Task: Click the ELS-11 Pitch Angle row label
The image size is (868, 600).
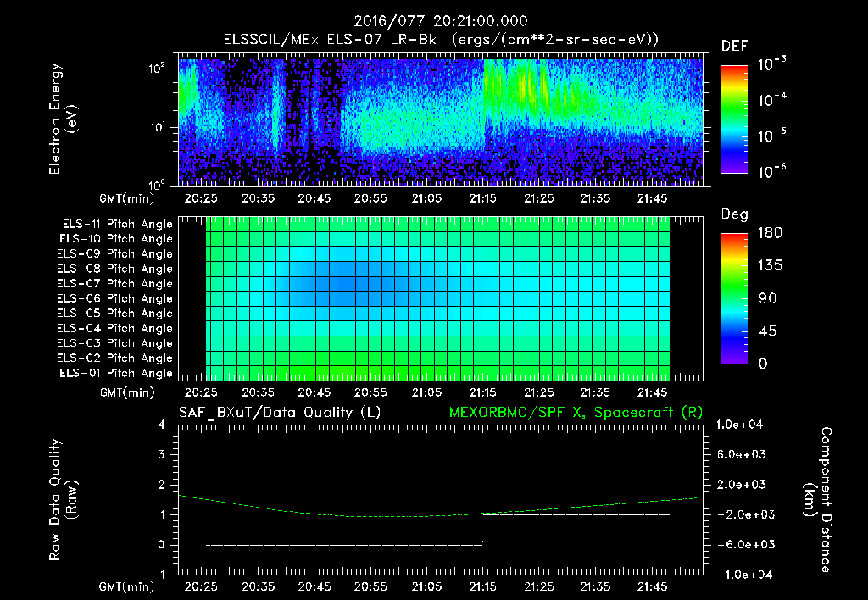Action: [117, 225]
